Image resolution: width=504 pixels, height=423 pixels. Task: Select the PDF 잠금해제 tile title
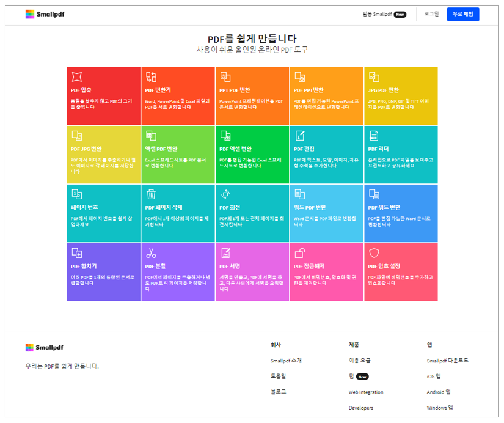(309, 267)
